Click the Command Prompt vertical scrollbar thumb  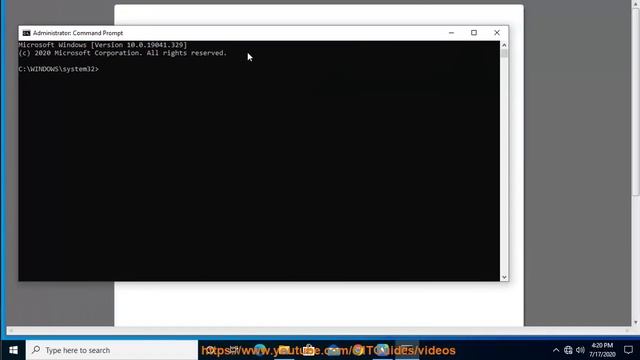click(504, 53)
